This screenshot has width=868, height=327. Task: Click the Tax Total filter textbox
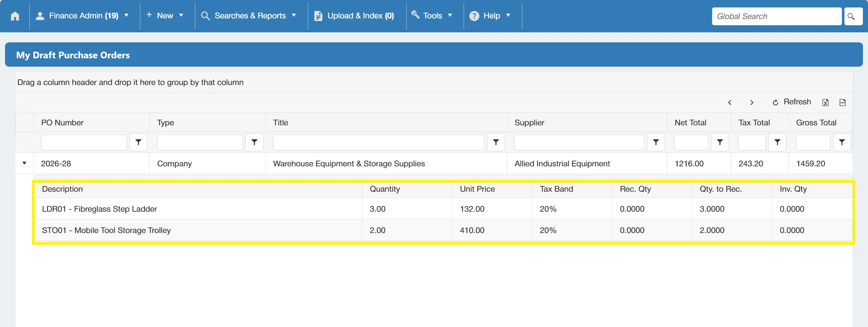752,142
